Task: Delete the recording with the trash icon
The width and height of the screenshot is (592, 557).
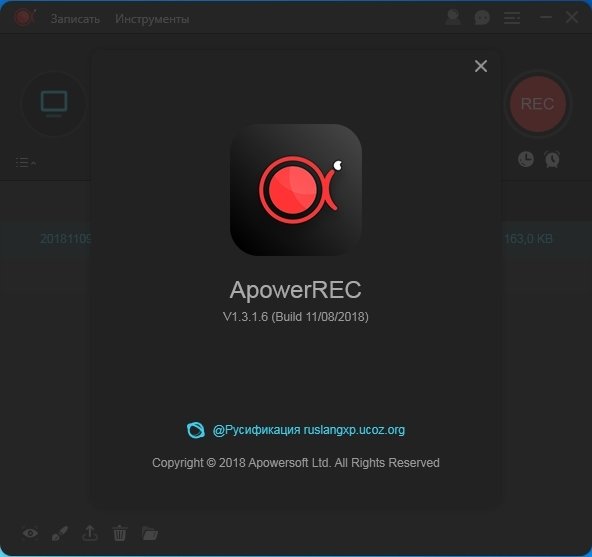Action: (x=120, y=533)
